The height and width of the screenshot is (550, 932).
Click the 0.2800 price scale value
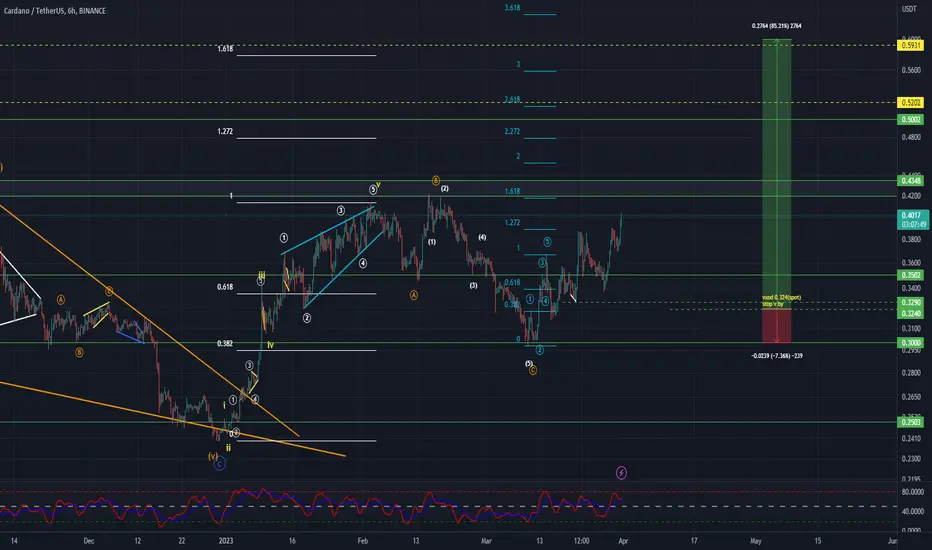[x=911, y=373]
